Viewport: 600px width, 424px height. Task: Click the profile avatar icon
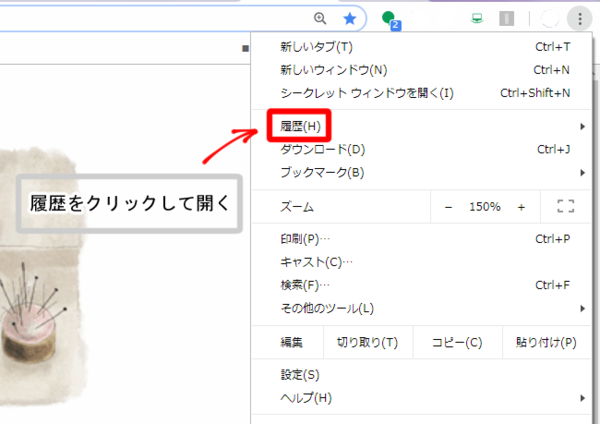[549, 18]
